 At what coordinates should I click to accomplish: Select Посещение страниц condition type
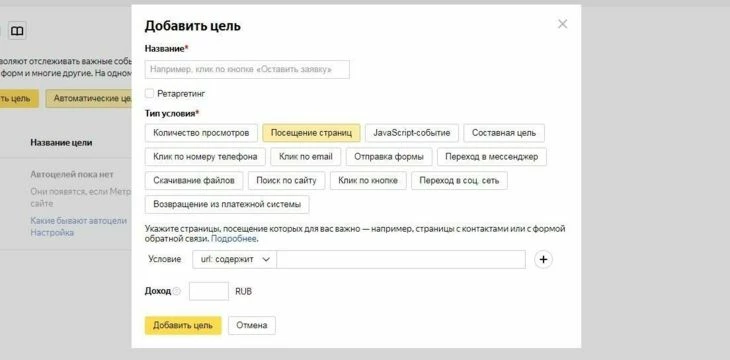tap(311, 133)
